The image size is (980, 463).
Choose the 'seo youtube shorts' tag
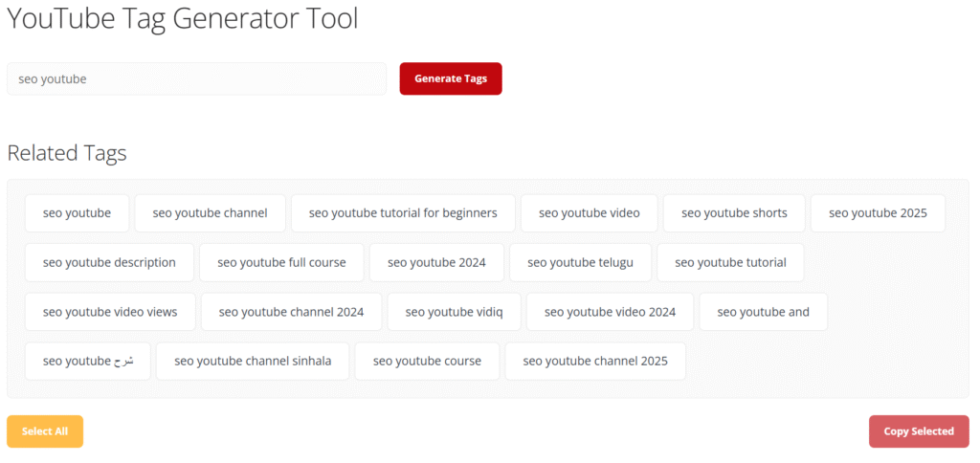(x=734, y=213)
